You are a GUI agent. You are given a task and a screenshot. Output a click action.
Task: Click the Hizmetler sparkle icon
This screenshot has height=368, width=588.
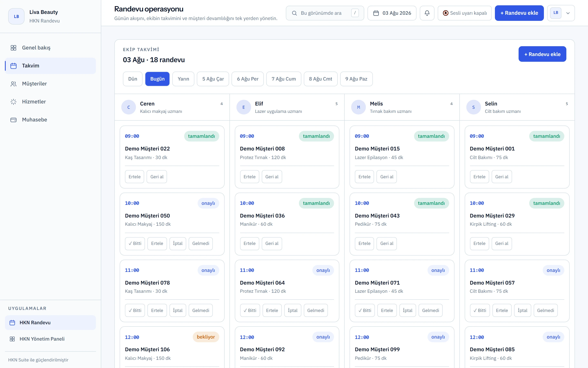click(x=13, y=102)
